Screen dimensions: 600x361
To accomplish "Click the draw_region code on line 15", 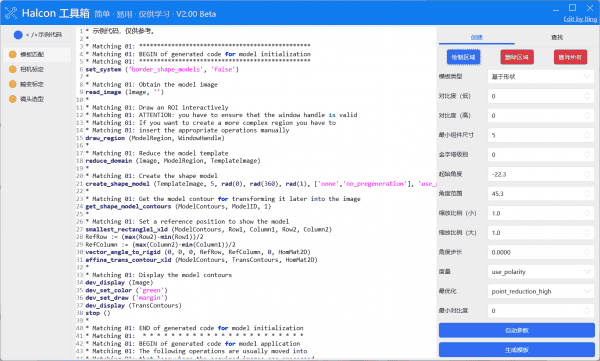I will pyautogui.click(x=155, y=138).
